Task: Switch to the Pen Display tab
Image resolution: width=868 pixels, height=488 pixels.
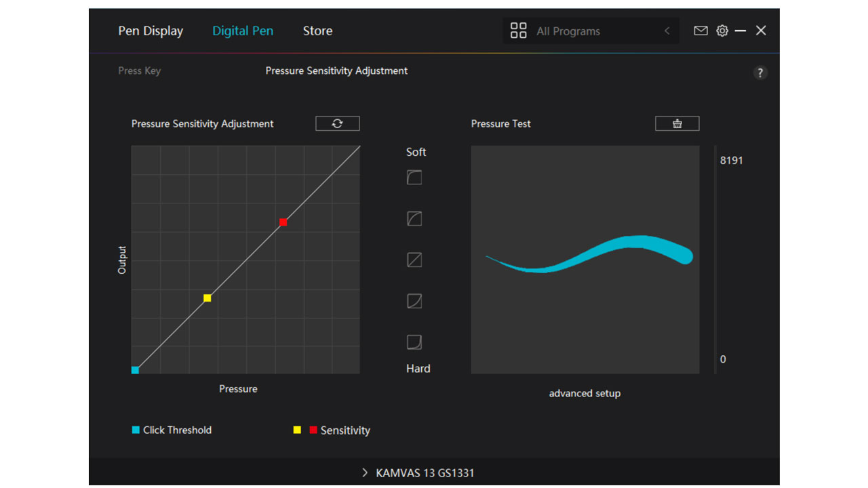Action: pos(151,31)
